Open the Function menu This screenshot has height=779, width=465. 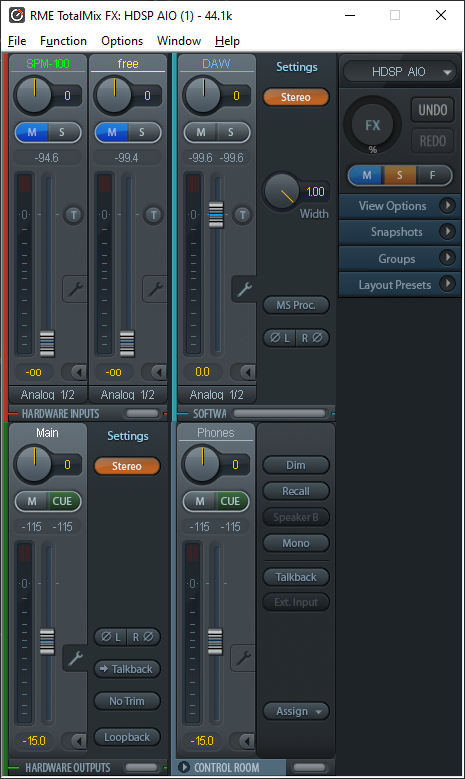(x=63, y=41)
